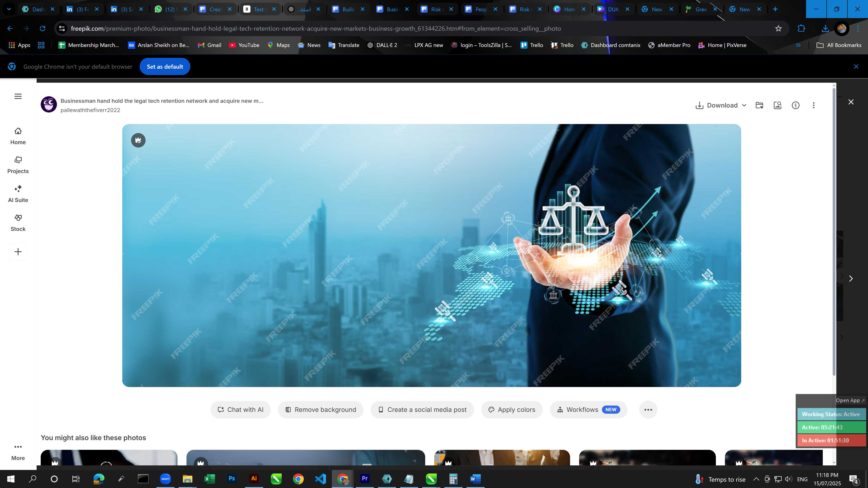This screenshot has width=868, height=488.
Task: Open Projects in the sidebar
Action: tap(18, 165)
